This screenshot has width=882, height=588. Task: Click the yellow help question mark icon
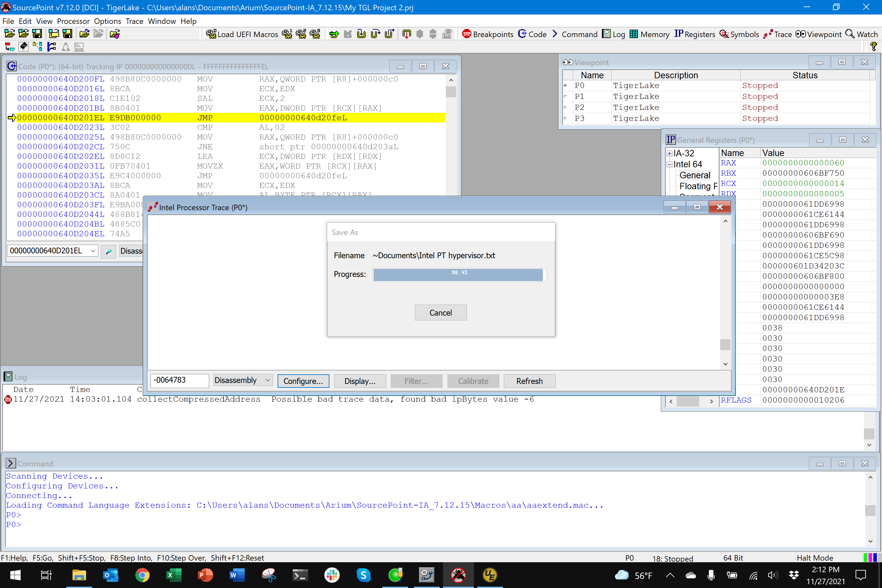[873, 47]
